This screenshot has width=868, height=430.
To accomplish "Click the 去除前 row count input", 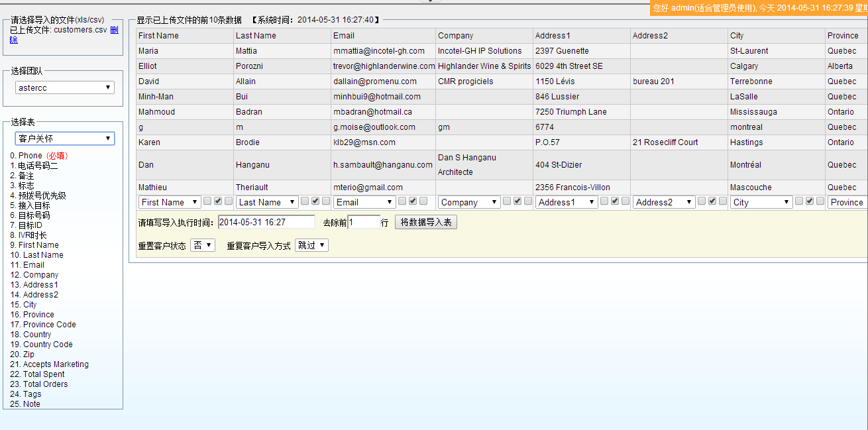I will tap(363, 223).
